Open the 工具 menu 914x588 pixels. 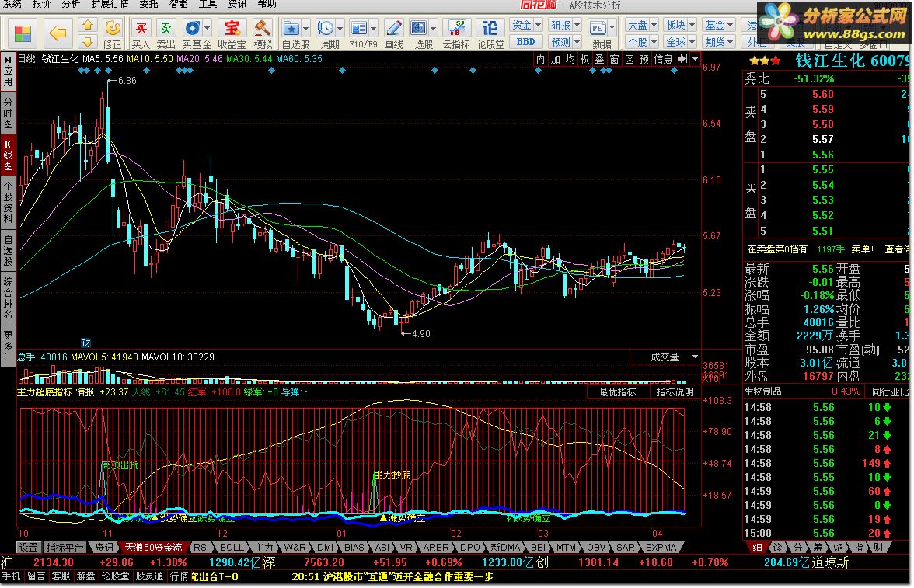click(208, 4)
